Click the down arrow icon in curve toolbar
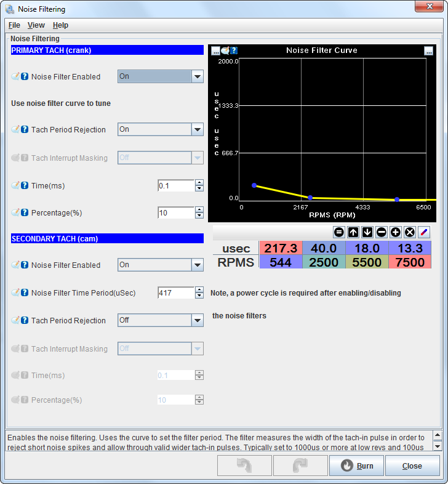 [367, 232]
